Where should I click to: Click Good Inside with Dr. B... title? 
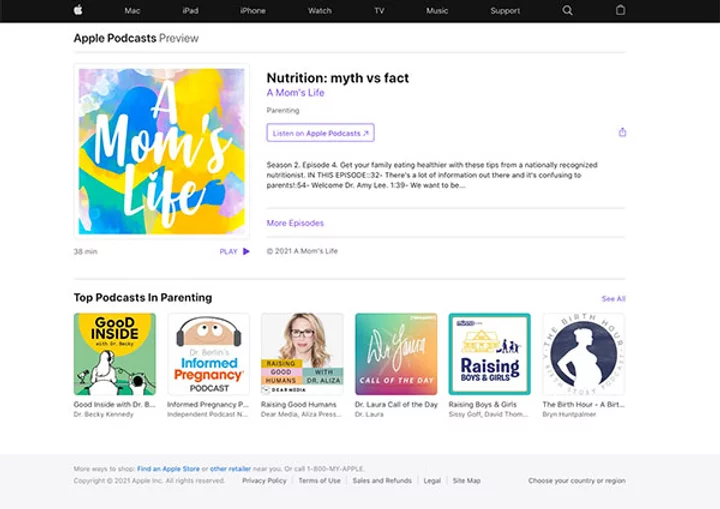pos(115,404)
